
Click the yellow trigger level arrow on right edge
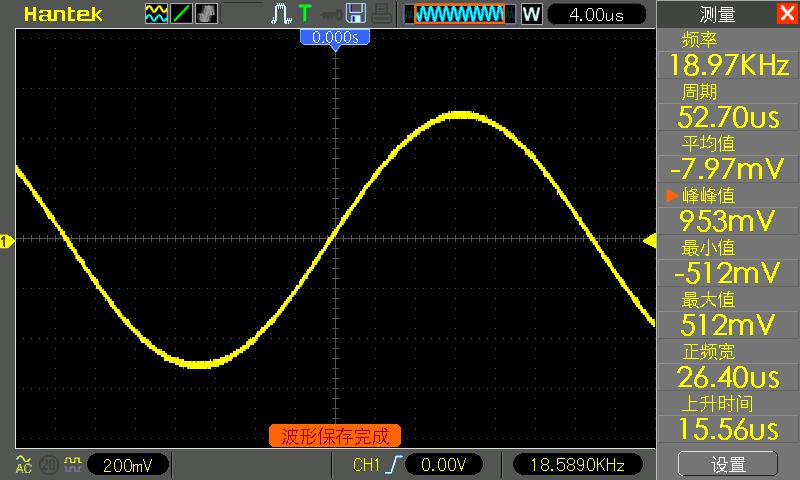click(649, 240)
